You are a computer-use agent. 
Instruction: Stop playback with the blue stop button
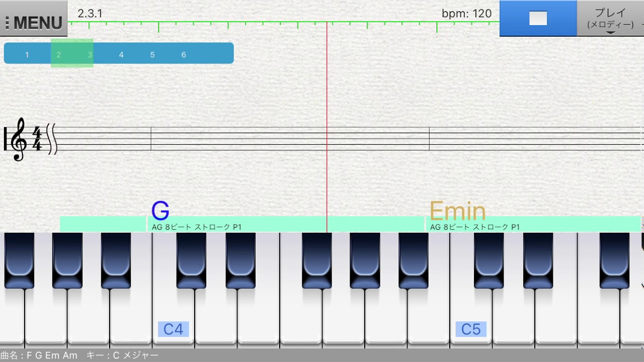click(538, 19)
